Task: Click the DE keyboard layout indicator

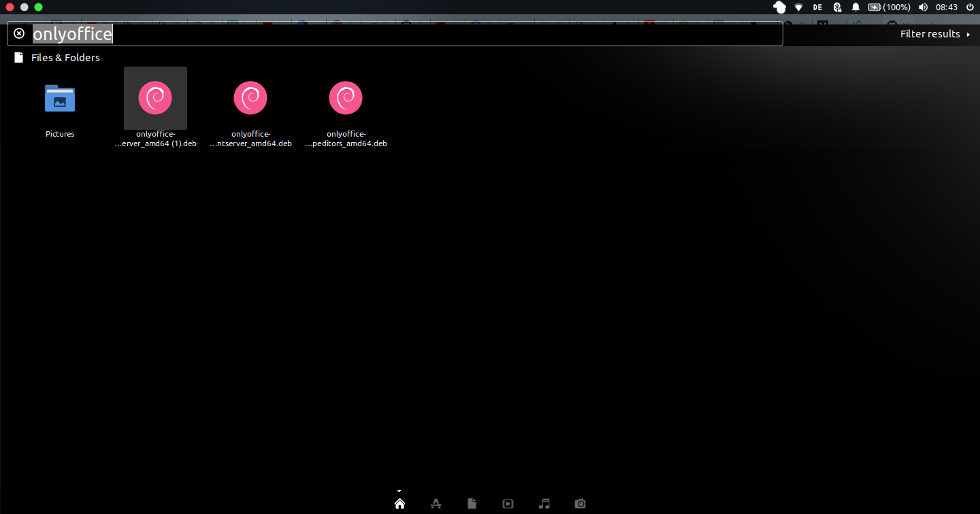Action: (817, 7)
